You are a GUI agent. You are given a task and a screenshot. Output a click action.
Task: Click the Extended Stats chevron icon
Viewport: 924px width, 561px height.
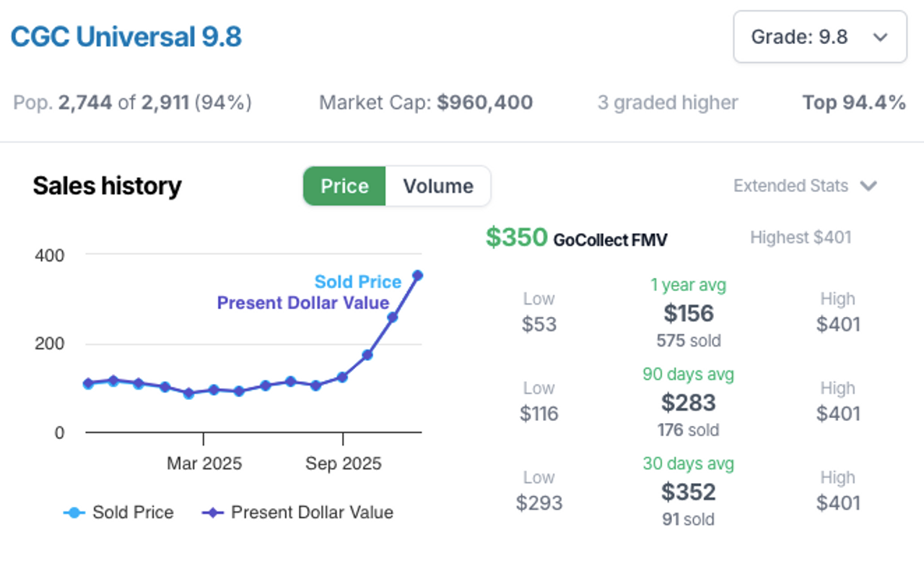(x=868, y=186)
